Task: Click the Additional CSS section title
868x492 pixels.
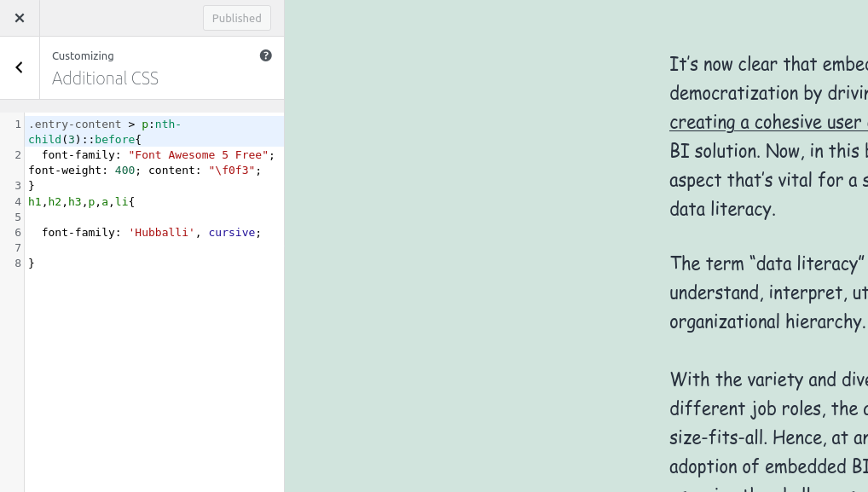Action: 105,78
